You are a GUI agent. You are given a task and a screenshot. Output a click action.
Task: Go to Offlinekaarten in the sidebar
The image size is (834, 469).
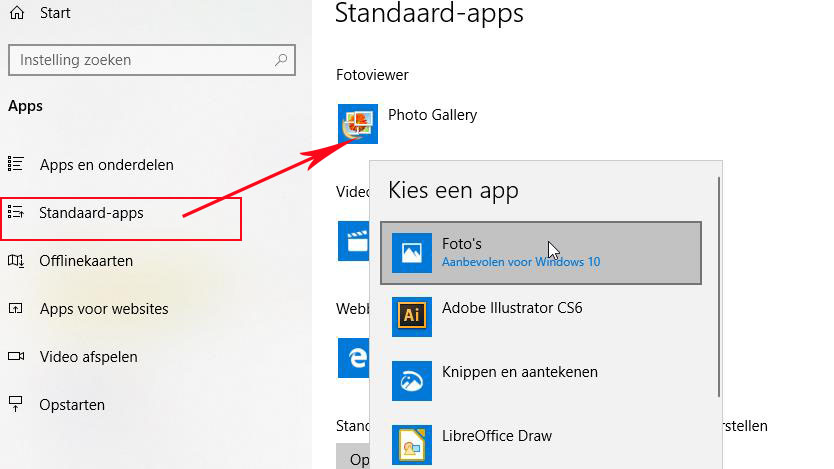pyautogui.click(x=86, y=261)
